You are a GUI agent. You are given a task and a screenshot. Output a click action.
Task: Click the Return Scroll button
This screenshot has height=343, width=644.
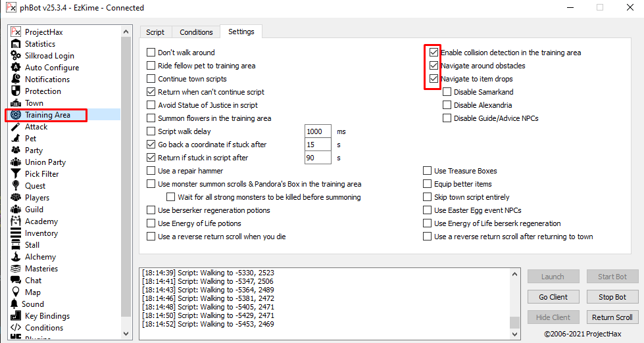click(612, 317)
